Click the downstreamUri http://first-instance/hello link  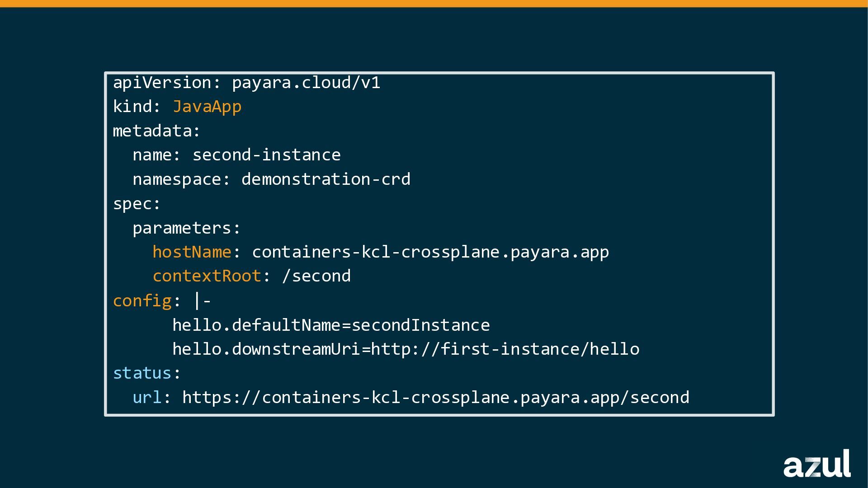pos(505,349)
